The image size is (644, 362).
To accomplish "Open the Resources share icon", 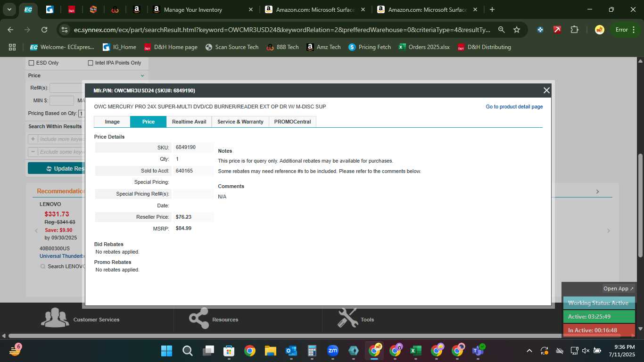I will click(198, 318).
